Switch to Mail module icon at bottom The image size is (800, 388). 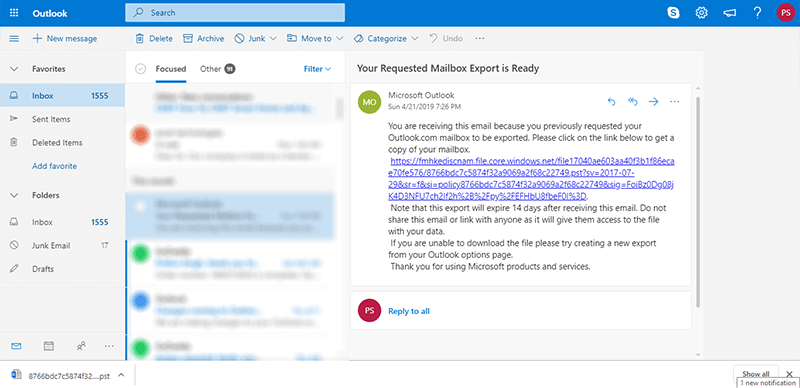[x=16, y=346]
